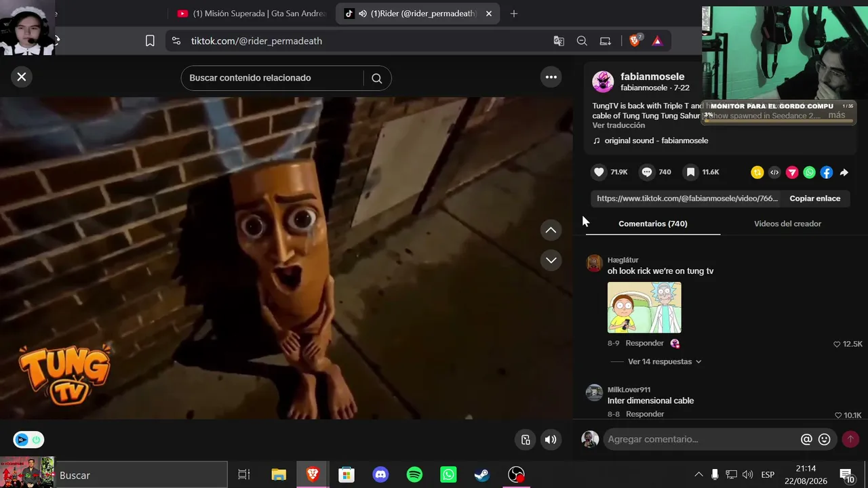Switch to the Videos del creador tab
This screenshot has width=868, height=488.
point(787,224)
